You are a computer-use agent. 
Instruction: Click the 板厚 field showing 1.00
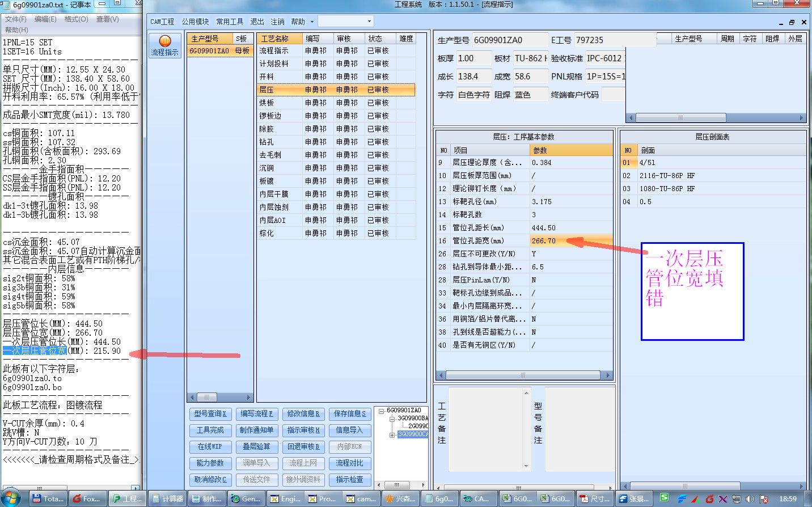[473, 58]
